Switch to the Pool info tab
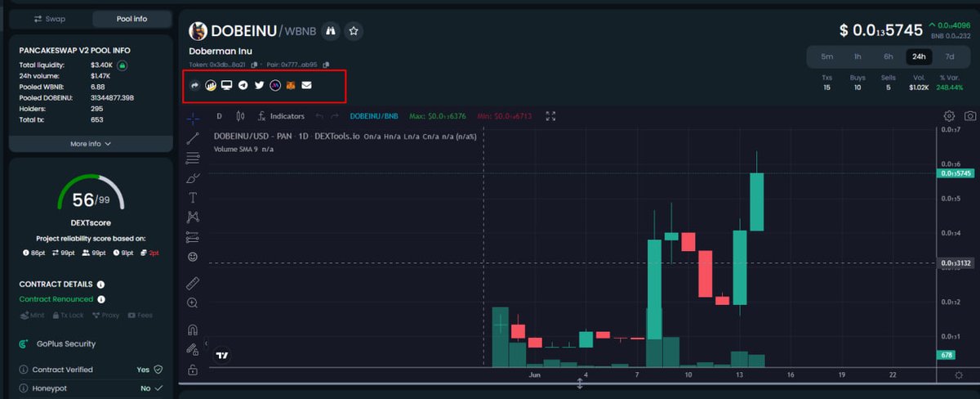Viewport: 980px width, 399px height. (x=131, y=18)
